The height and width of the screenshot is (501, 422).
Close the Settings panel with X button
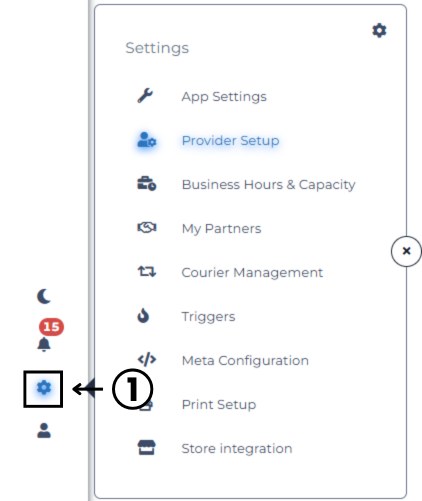point(406,251)
